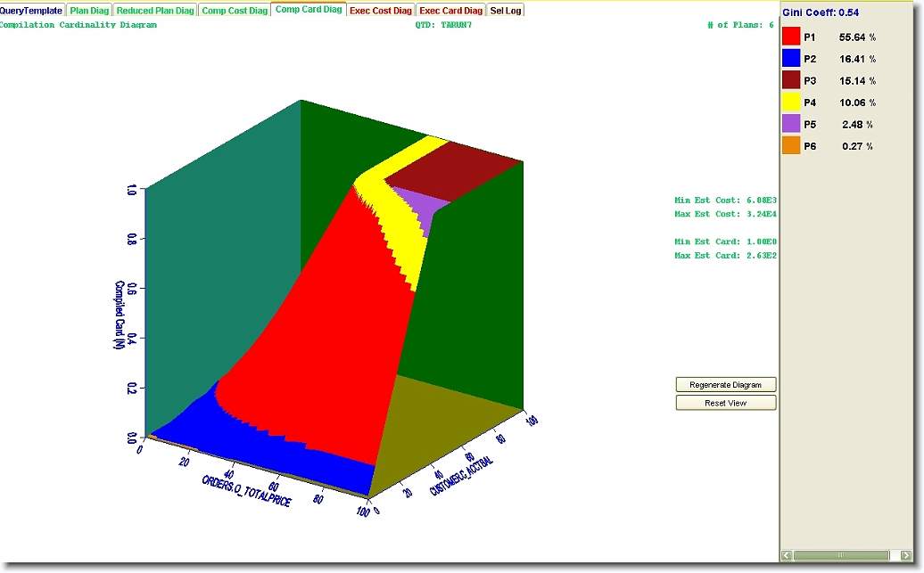Pick the yellow P4 legend swatch
924x573 pixels.
(791, 102)
